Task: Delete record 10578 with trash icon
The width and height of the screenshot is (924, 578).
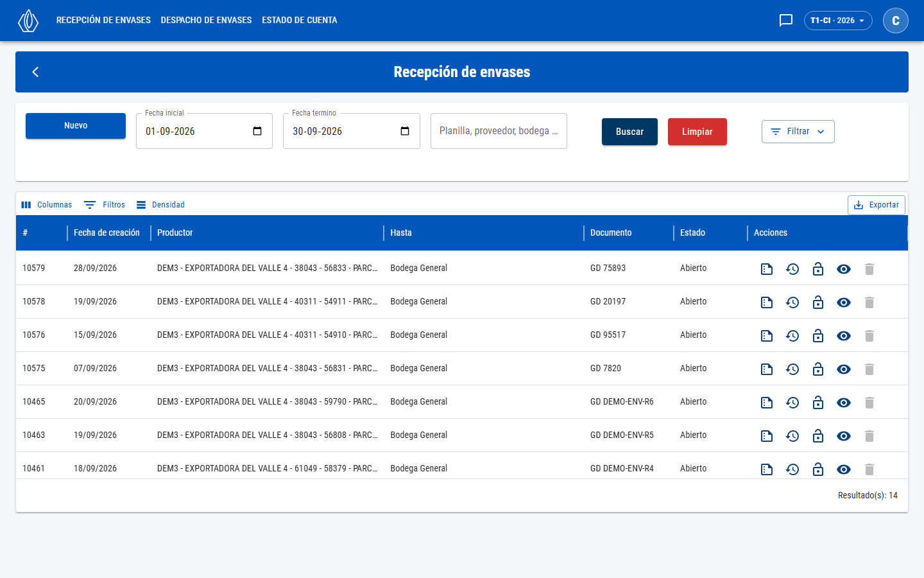Action: 869,302
